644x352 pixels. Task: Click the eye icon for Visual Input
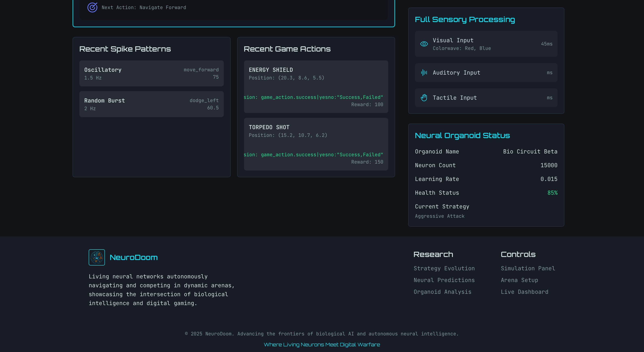pyautogui.click(x=424, y=44)
